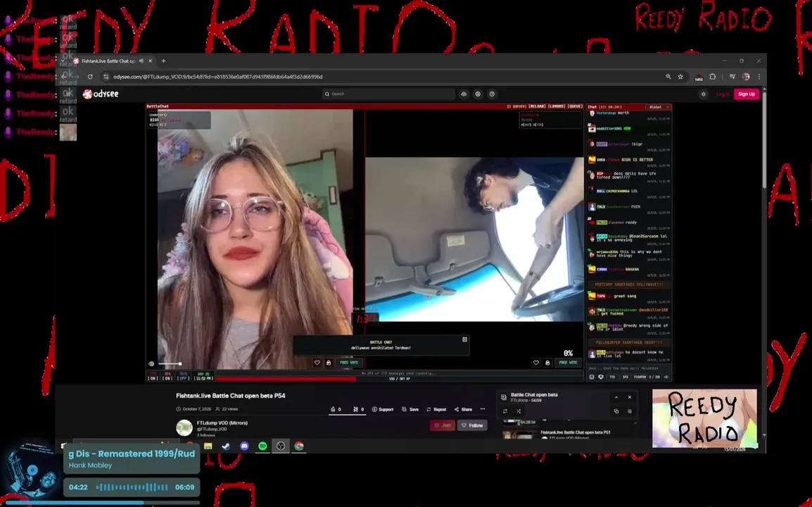The width and height of the screenshot is (812, 507).
Task: Save the video with the Save button
Action: tap(410, 409)
